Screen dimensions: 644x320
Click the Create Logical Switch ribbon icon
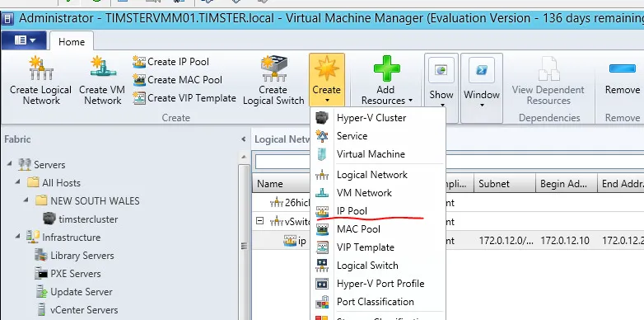(273, 68)
